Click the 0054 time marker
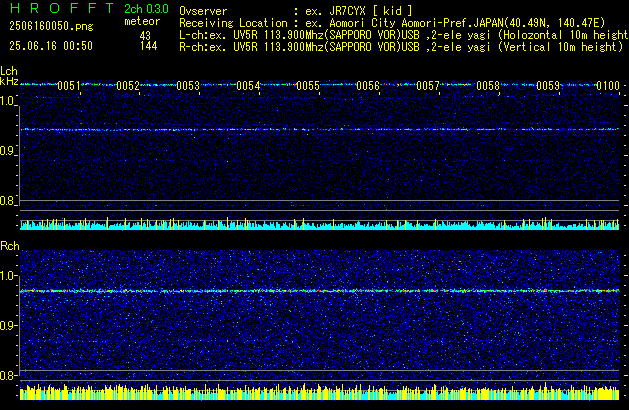This screenshot has width=629, height=410. coord(248,86)
